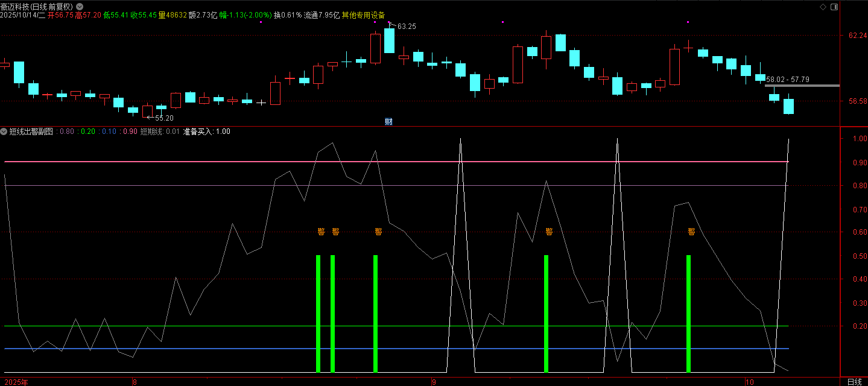The height and width of the screenshot is (386, 868).
Task: Click the green 0.20 indicator value
Action: pyautogui.click(x=87, y=131)
